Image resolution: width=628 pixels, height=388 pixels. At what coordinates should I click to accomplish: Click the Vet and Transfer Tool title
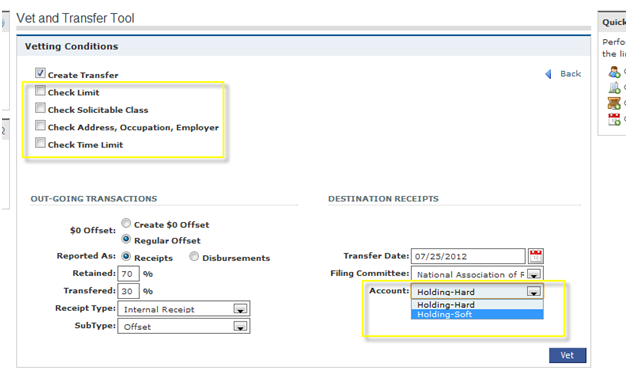click(75, 18)
